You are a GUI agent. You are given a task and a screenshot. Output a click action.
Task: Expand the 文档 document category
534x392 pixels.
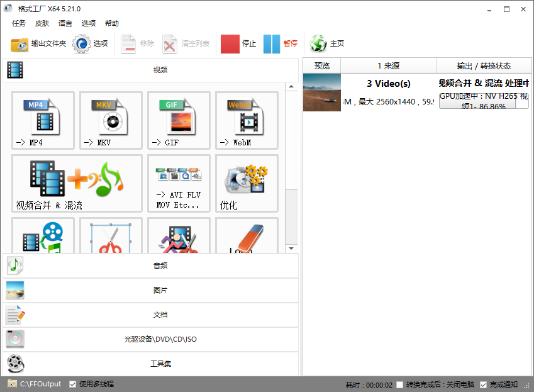click(x=150, y=315)
